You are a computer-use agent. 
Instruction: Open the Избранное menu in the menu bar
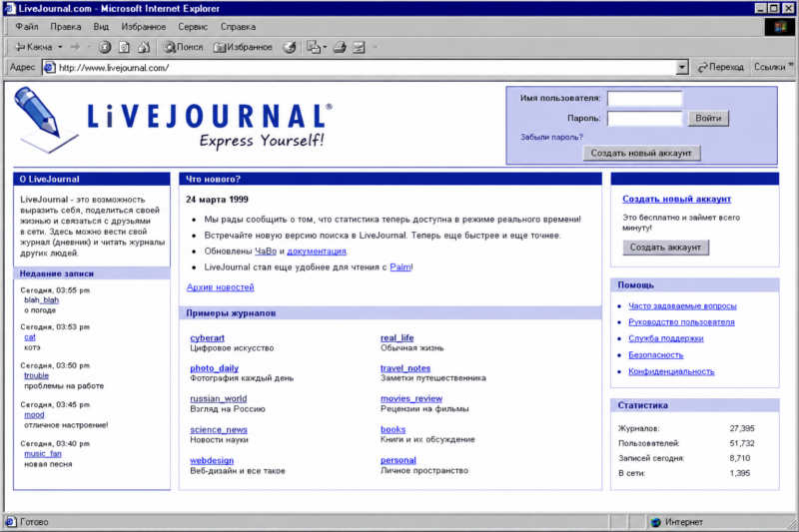[143, 27]
